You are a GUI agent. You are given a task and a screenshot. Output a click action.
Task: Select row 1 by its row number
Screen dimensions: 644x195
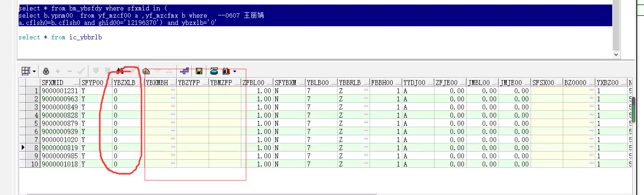point(33,90)
